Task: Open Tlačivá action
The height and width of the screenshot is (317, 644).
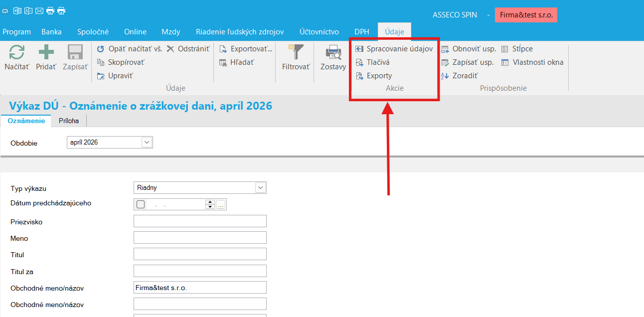Action: tap(372, 62)
